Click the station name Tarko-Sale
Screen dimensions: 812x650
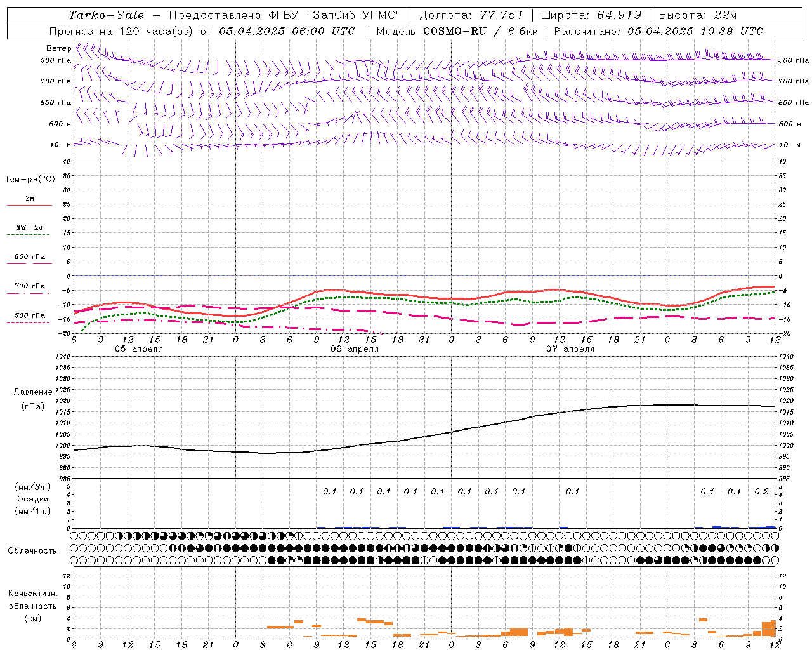pos(106,15)
